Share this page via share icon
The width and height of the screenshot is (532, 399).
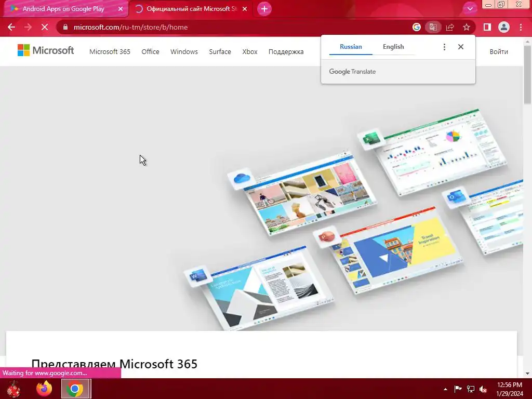click(x=450, y=27)
